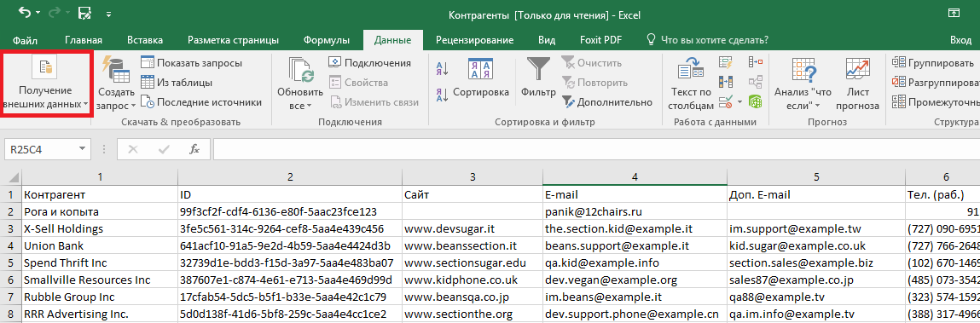Viewport: 980px width, 323px height.
Task: Open the Data Validation dropdown arrow
Action: [x=740, y=101]
